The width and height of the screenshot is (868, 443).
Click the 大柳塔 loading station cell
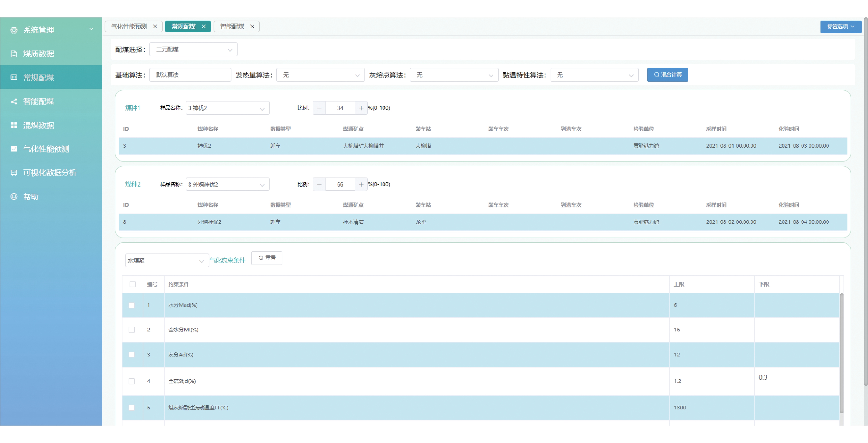(423, 146)
